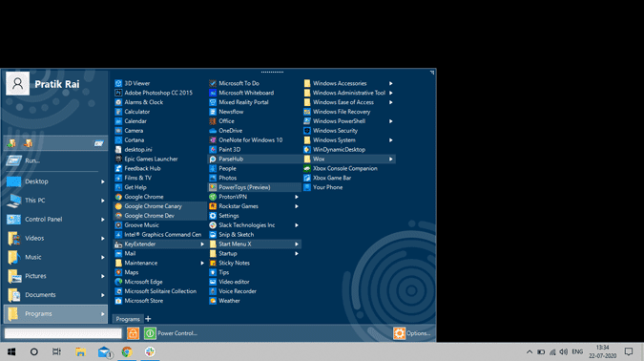Click the Calculator app icon

(x=118, y=112)
